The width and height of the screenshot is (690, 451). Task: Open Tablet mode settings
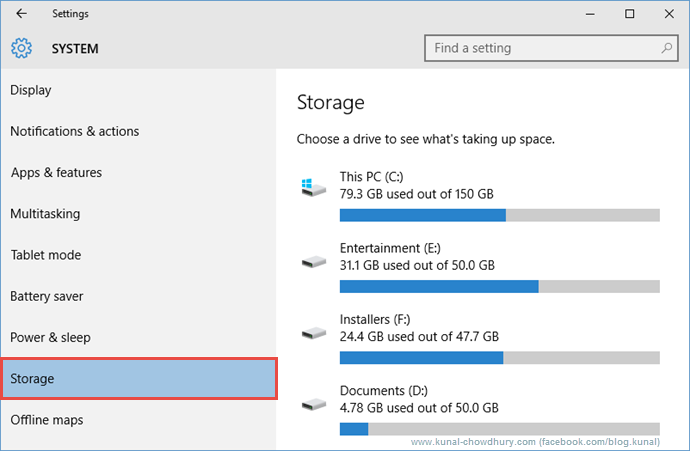[45, 255]
